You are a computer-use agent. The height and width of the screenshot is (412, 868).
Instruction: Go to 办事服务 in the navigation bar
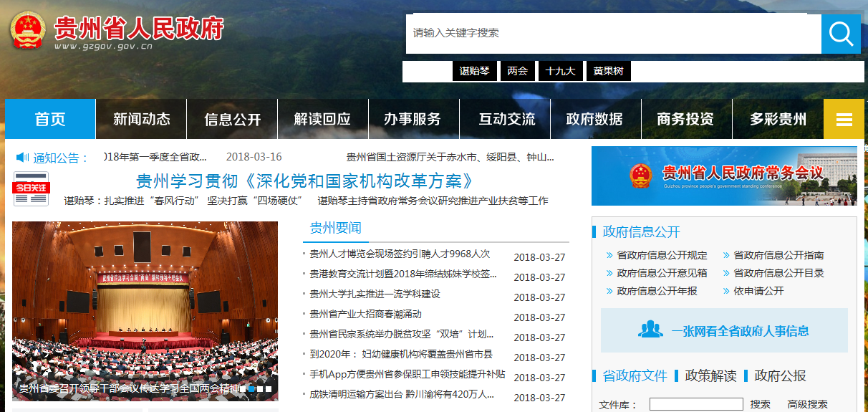pyautogui.click(x=413, y=119)
